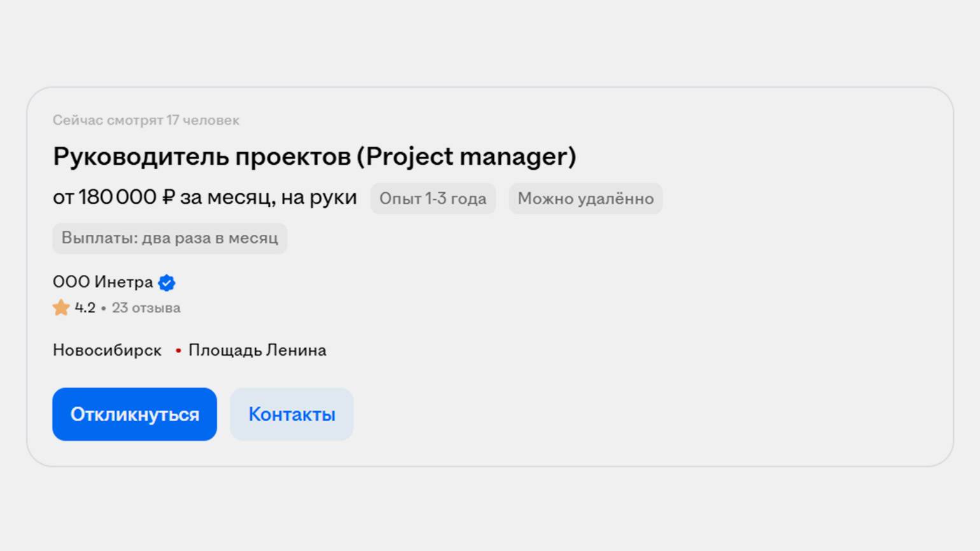Image resolution: width=980 pixels, height=551 pixels.
Task: Open the ООО Инетра company page
Action: [x=102, y=282]
